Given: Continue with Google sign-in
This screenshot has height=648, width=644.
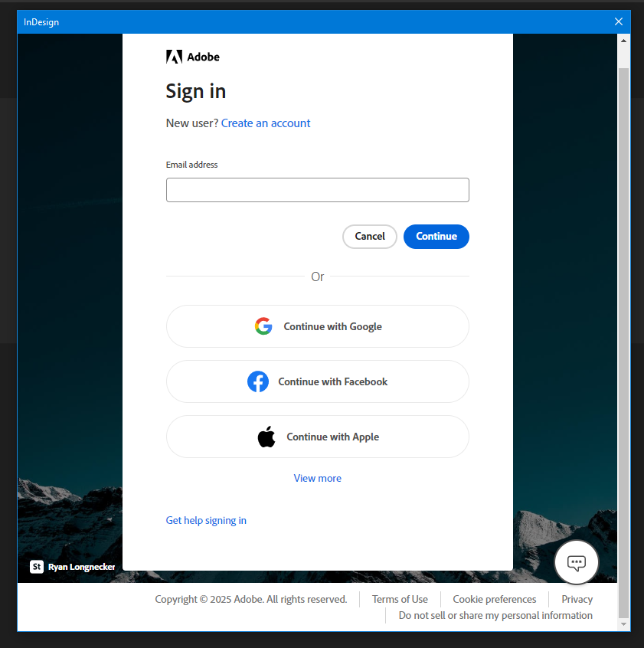Looking at the screenshot, I should 317,326.
